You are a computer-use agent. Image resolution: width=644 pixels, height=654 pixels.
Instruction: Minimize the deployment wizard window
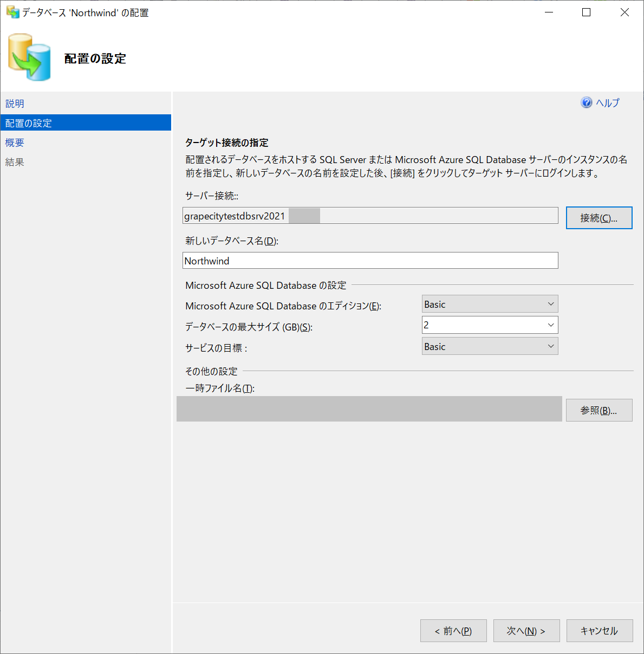point(549,12)
